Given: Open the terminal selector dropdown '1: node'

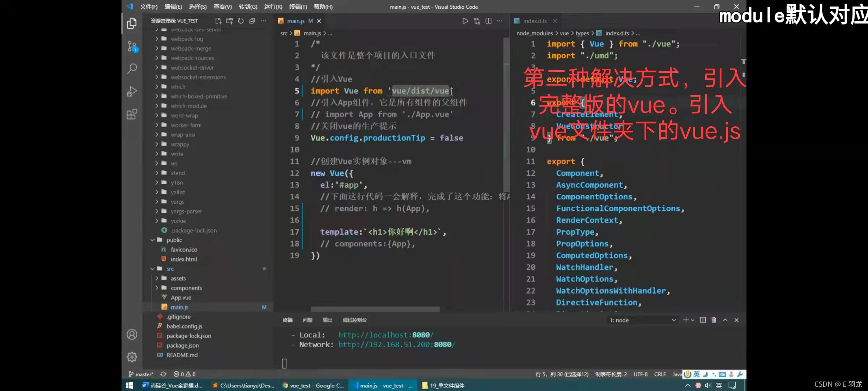Looking at the screenshot, I should click(x=642, y=320).
